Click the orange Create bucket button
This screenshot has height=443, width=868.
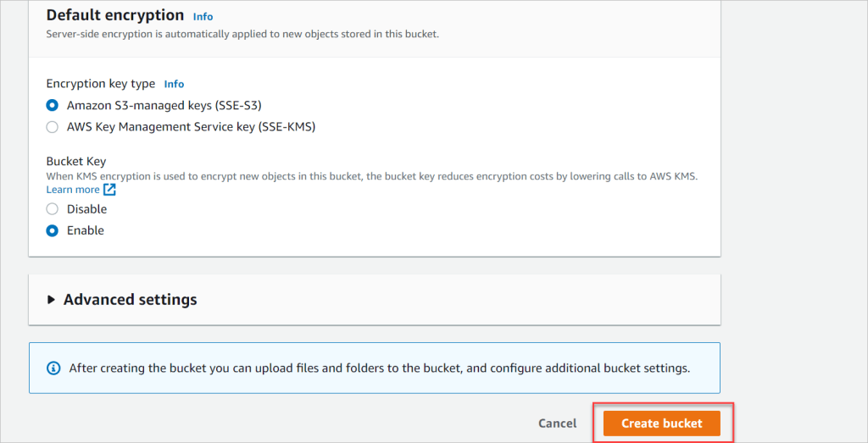[x=661, y=424]
